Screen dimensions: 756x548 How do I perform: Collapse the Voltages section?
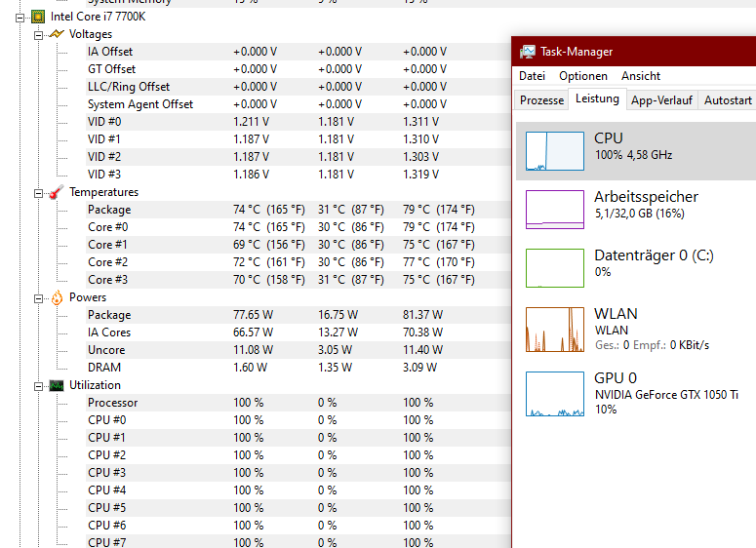[38, 35]
